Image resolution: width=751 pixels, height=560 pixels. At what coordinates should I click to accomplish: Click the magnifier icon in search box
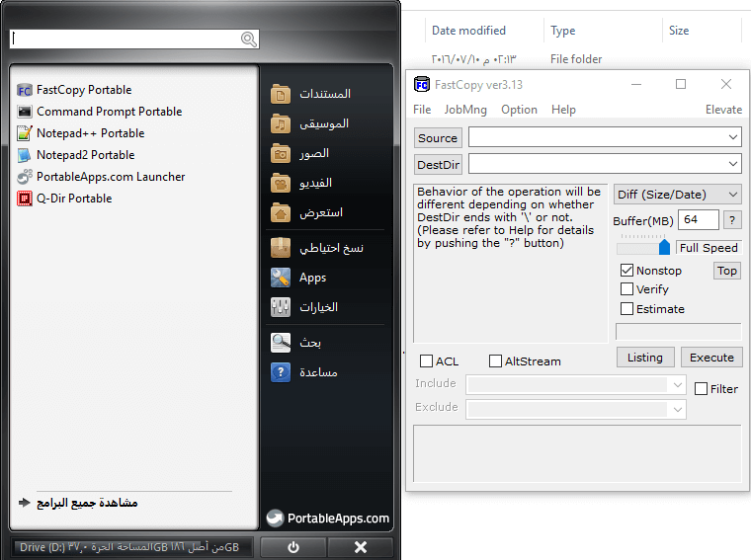click(x=249, y=40)
